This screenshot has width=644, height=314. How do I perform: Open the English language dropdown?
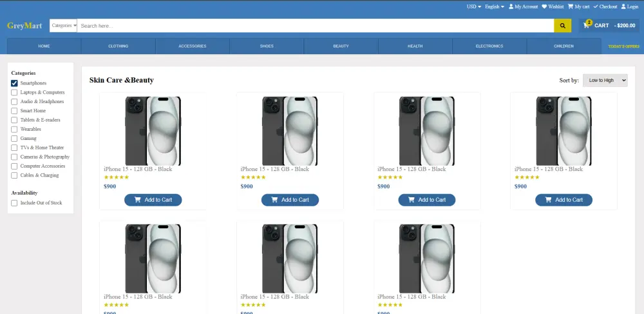[x=495, y=6]
